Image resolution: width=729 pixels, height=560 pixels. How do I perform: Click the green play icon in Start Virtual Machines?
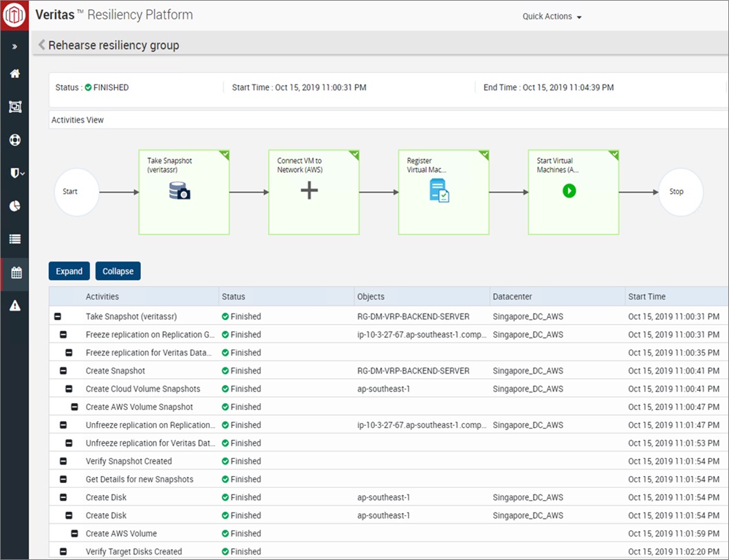click(569, 191)
